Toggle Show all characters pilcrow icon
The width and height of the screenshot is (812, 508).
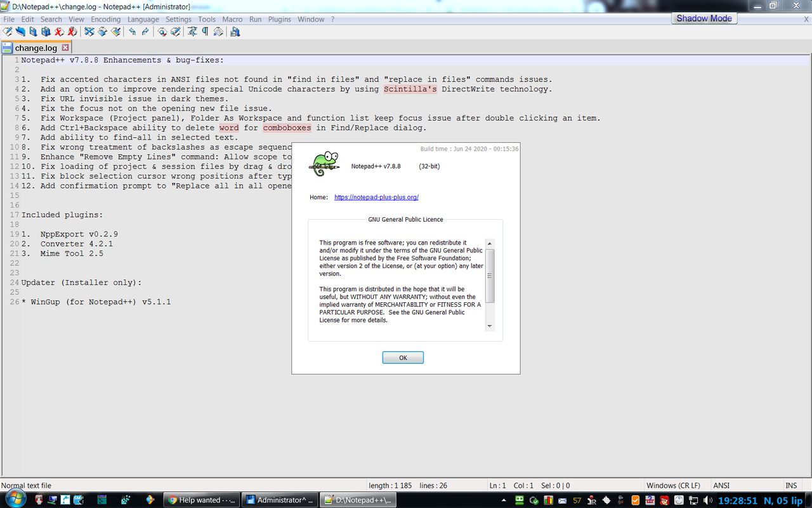click(205, 31)
